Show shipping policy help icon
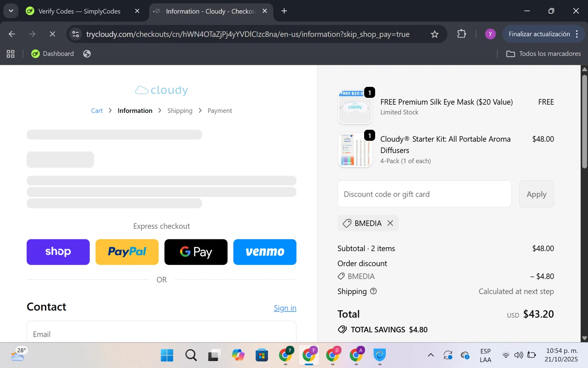The image size is (588, 368). (x=374, y=291)
